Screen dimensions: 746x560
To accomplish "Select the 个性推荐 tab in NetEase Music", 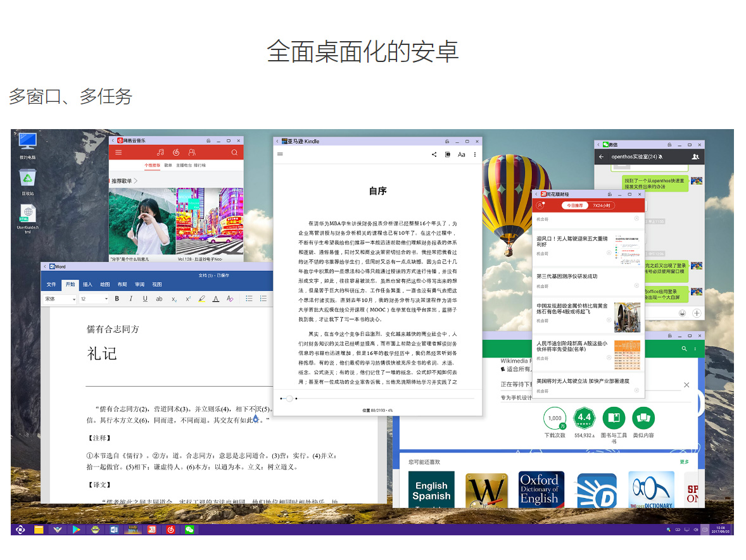I will [x=152, y=165].
